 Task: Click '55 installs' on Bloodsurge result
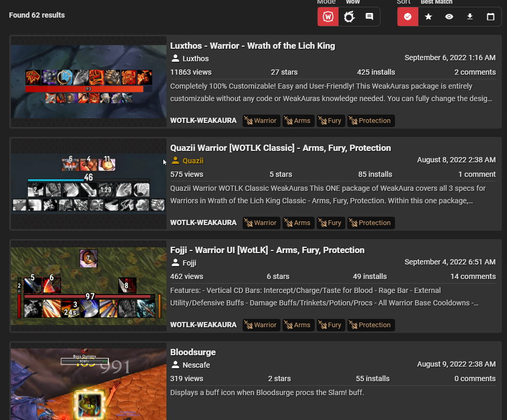(x=373, y=379)
